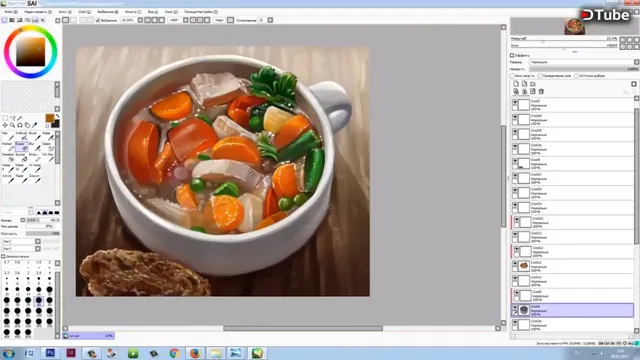Viewport: 640px width, 360px height.
Task: Open the Редактировать menu
Action: tap(38, 12)
